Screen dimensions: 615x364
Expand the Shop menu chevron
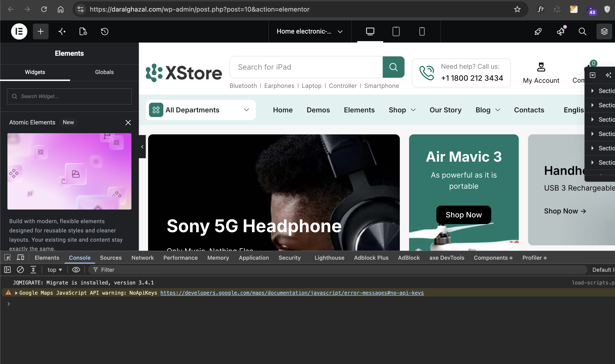point(413,110)
